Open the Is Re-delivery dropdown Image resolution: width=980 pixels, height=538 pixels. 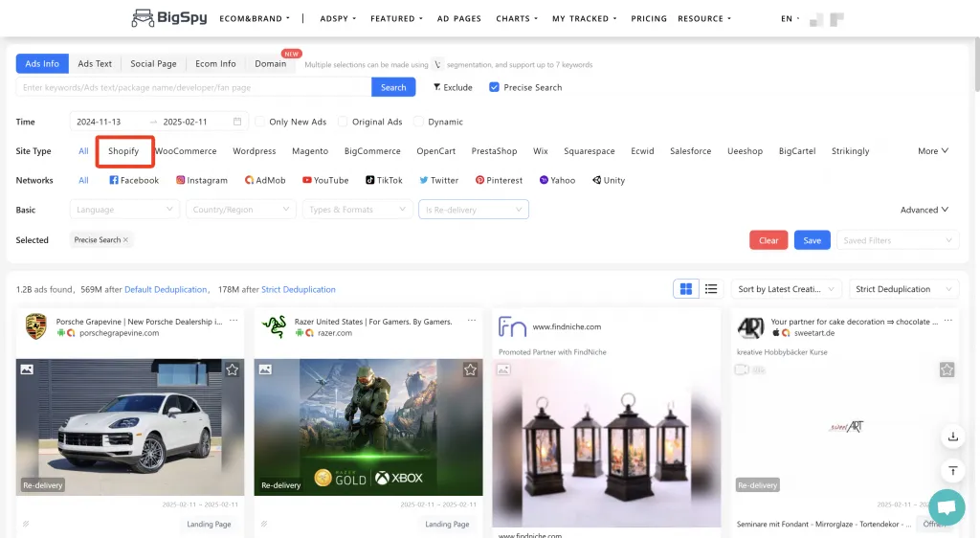pos(473,210)
